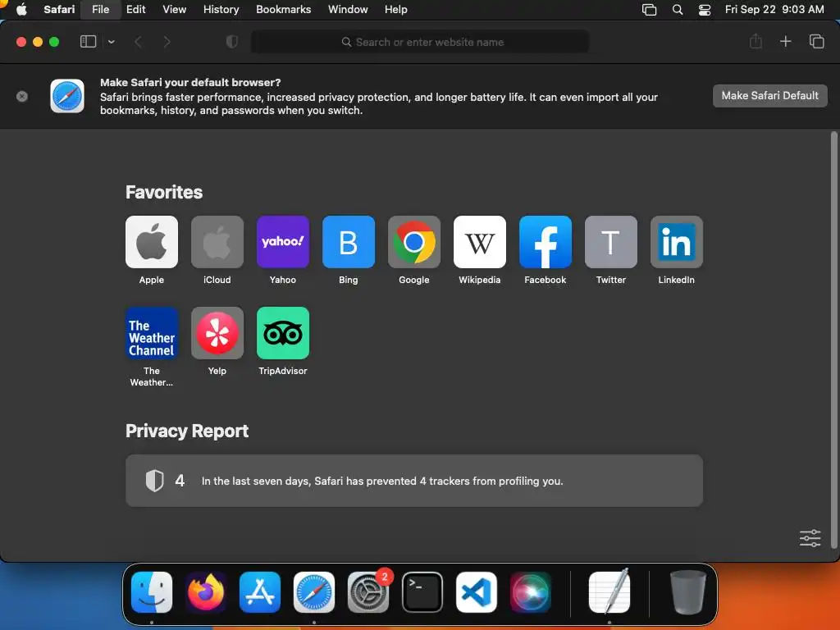This screenshot has width=840, height=630.
Task: Launch Firefox from the Dock
Action: point(206,592)
